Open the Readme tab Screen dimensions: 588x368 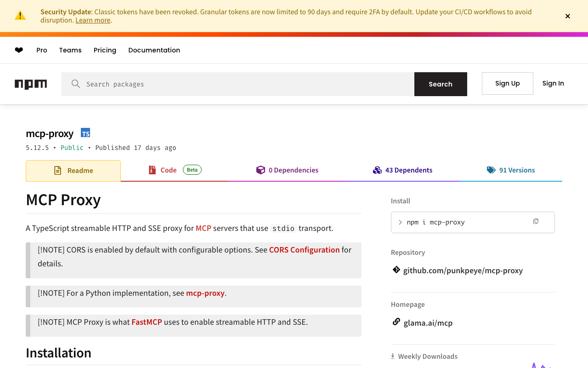click(73, 171)
